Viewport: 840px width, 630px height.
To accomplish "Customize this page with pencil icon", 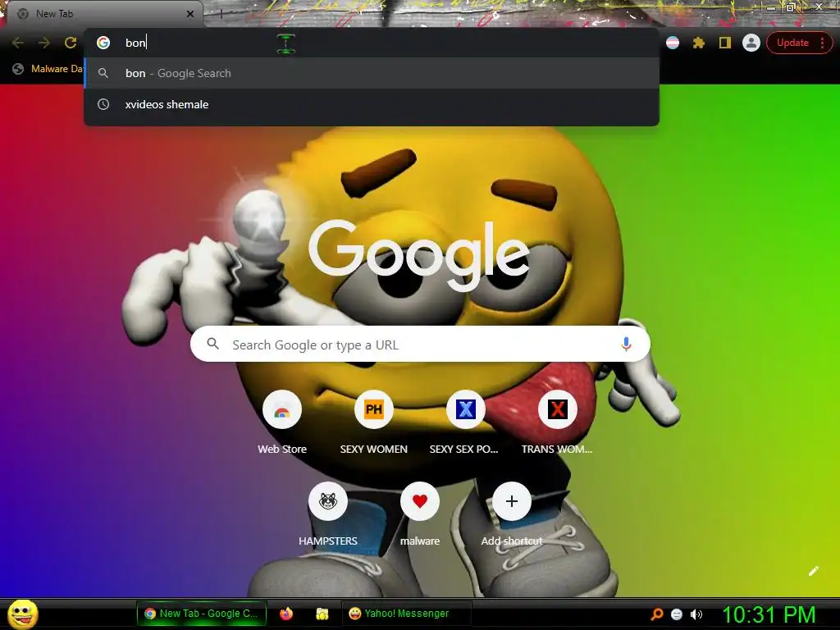I will tap(814, 571).
